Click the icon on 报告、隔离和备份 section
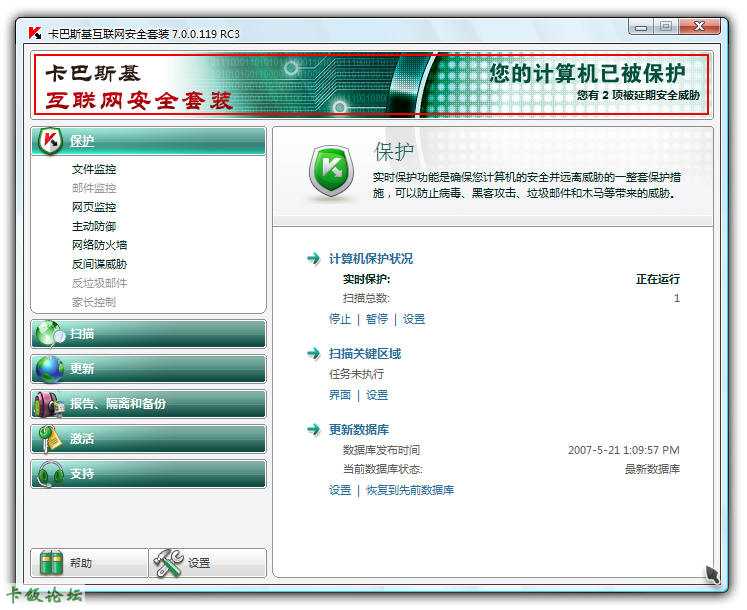 (49, 404)
